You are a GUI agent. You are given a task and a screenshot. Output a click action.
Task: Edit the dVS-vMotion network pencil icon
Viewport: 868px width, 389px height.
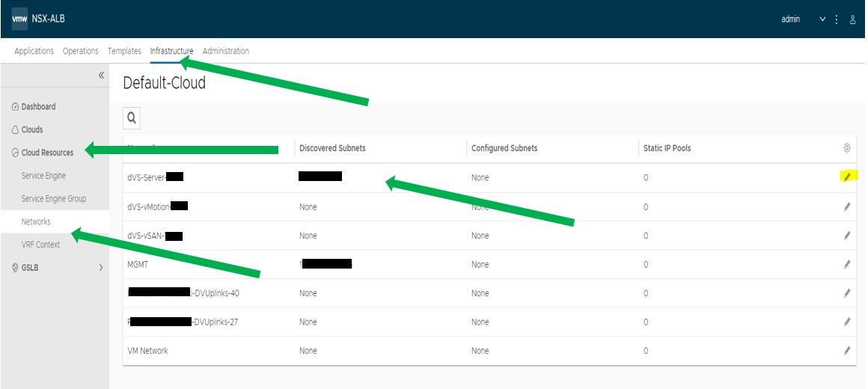click(847, 207)
